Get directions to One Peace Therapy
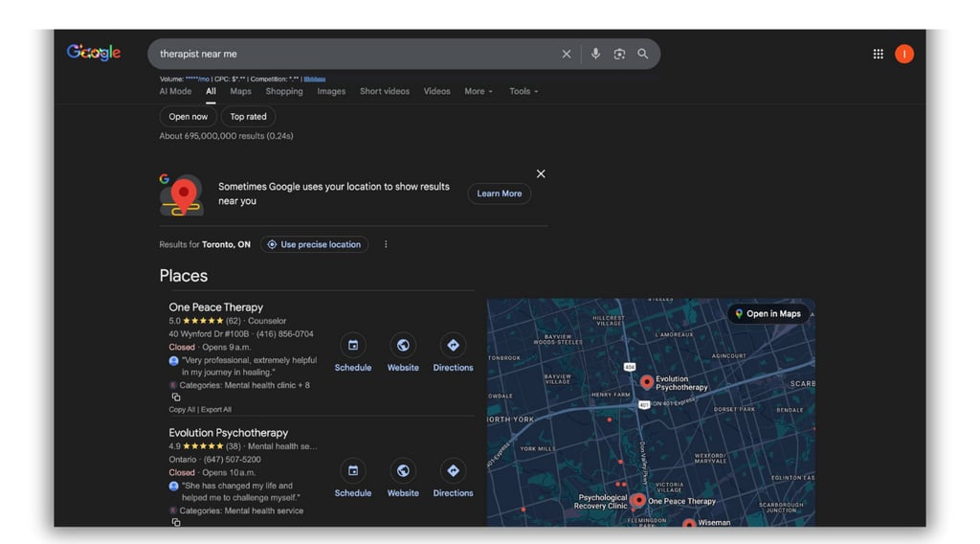 (453, 353)
